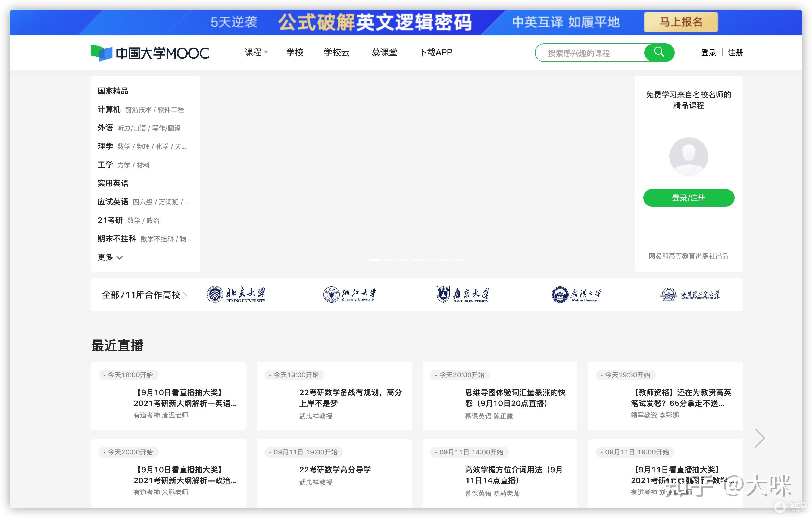Click 软件工程 subcategory
The width and height of the screenshot is (812, 518).
click(x=171, y=110)
